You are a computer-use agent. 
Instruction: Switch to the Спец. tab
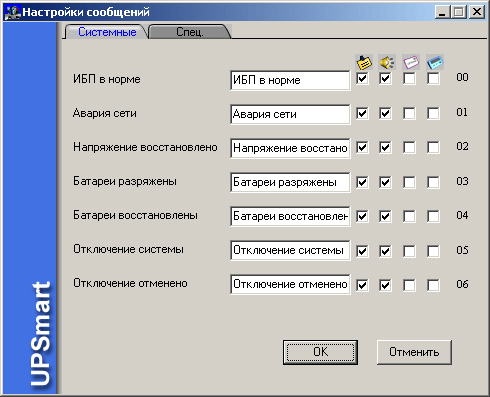pyautogui.click(x=190, y=32)
